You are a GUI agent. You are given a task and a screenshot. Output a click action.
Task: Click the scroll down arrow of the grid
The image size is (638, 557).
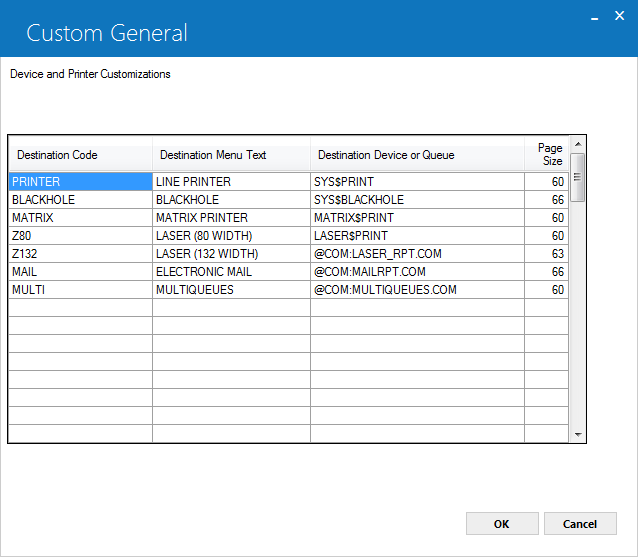point(577,434)
